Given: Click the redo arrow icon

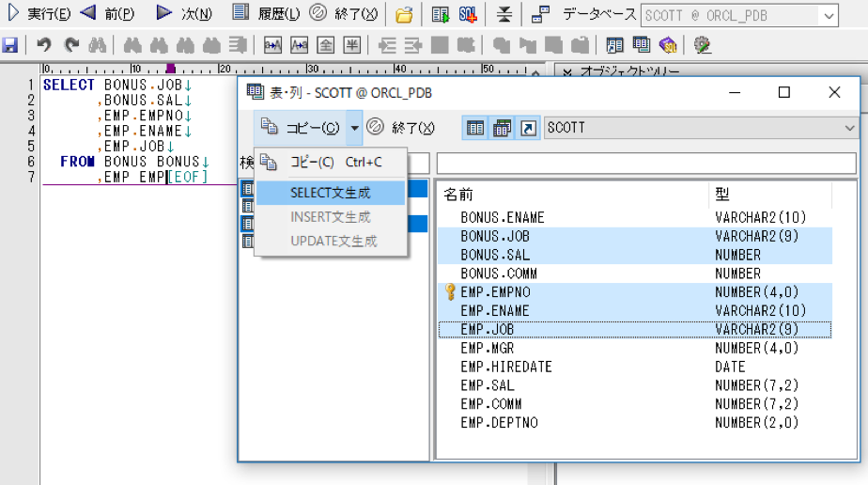Looking at the screenshot, I should click(70, 44).
